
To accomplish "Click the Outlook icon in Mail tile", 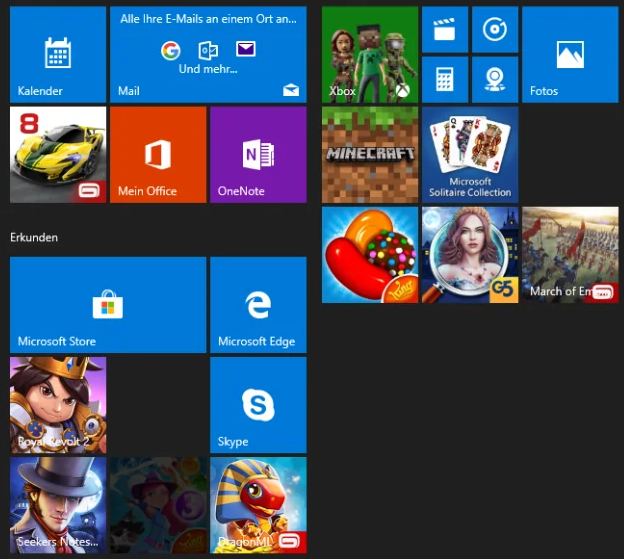I will tap(208, 51).
